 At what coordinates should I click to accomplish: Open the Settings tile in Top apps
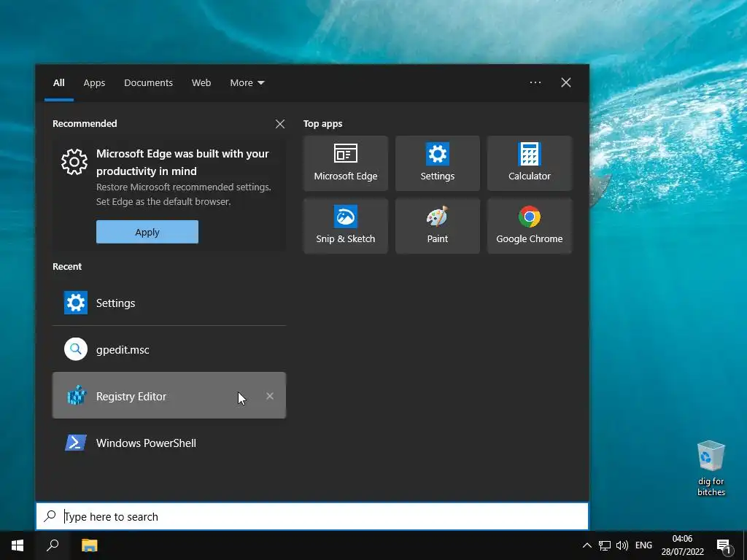pos(438,163)
